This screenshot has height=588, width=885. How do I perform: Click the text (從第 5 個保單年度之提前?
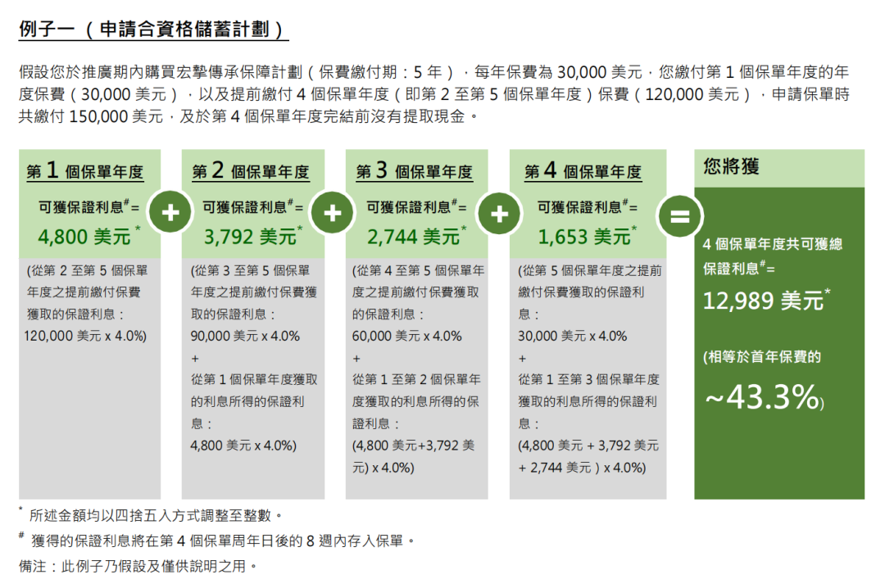point(590,271)
